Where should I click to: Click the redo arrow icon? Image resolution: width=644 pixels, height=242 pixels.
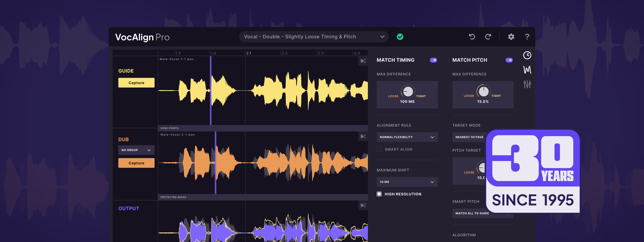tap(488, 37)
